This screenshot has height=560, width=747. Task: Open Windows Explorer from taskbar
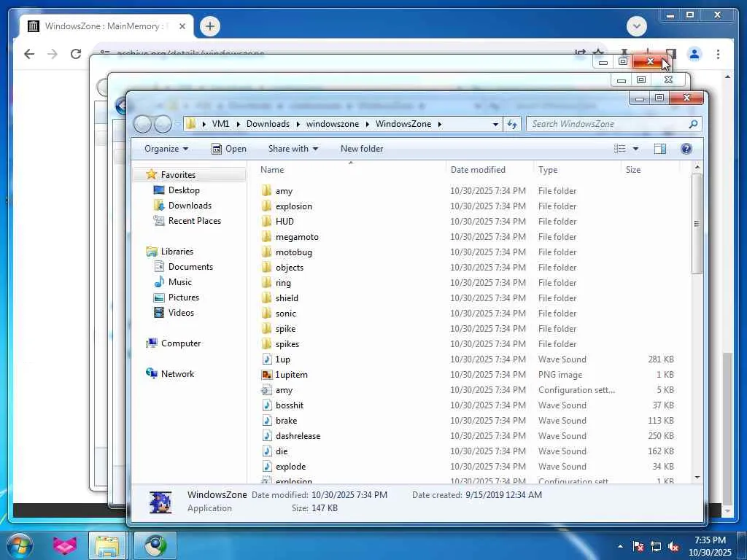point(108,545)
